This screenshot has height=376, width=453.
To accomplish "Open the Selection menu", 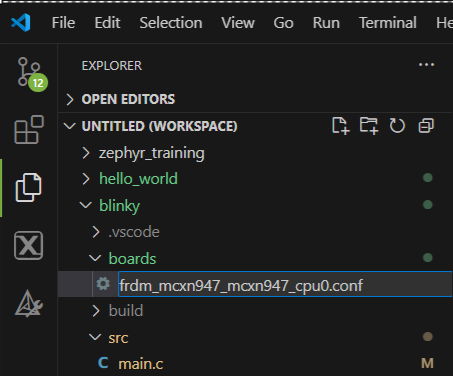I will click(x=171, y=23).
